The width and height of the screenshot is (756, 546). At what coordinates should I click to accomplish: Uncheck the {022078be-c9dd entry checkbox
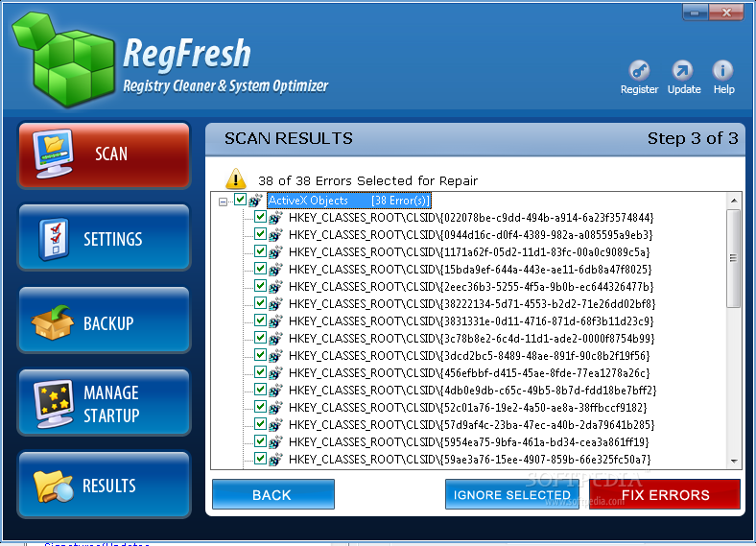260,217
